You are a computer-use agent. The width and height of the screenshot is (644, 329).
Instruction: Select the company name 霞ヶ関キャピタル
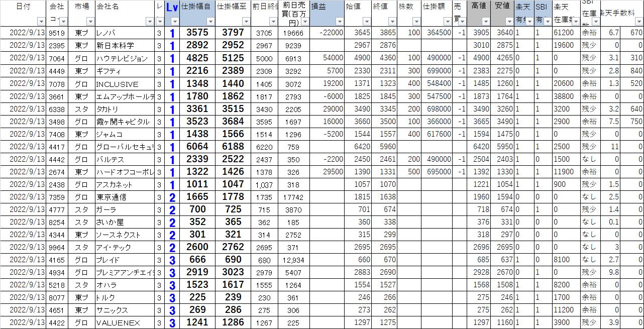[123, 122]
